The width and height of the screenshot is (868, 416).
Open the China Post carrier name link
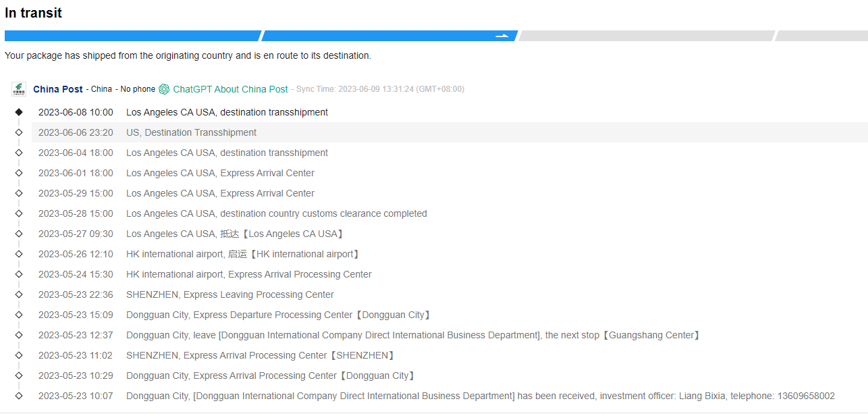(x=58, y=89)
